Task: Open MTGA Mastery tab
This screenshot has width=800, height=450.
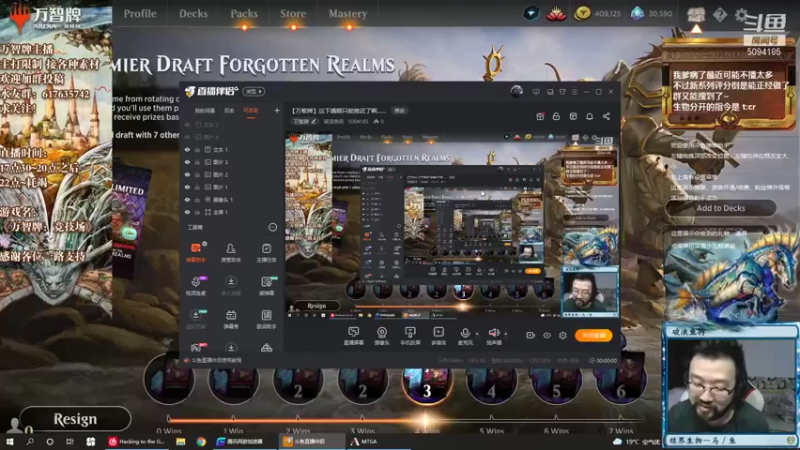Action: 348,14
